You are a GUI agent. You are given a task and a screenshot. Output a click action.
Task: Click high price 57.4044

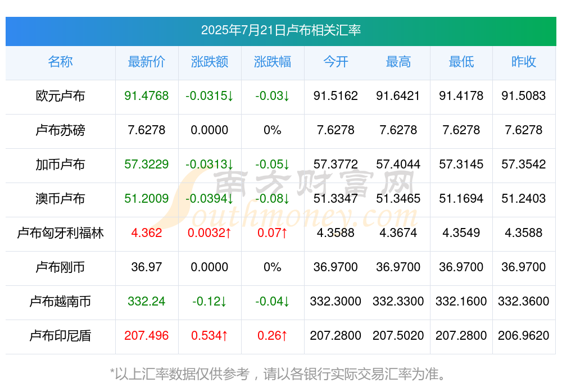coord(398,164)
